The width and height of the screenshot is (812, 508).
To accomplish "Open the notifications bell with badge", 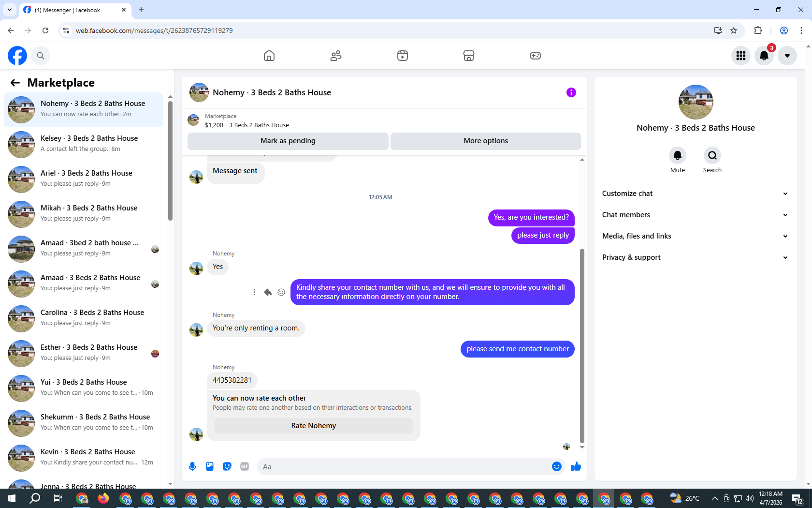I will (764, 56).
